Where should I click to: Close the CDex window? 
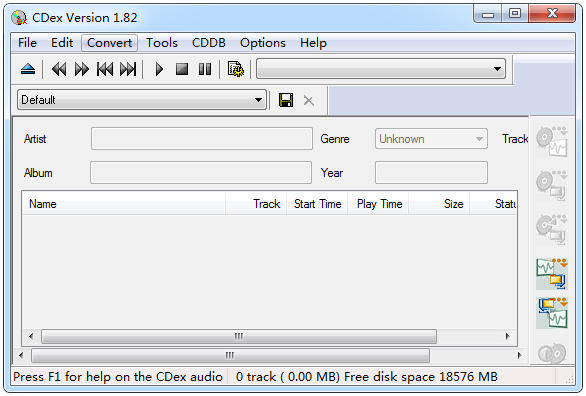coord(552,14)
